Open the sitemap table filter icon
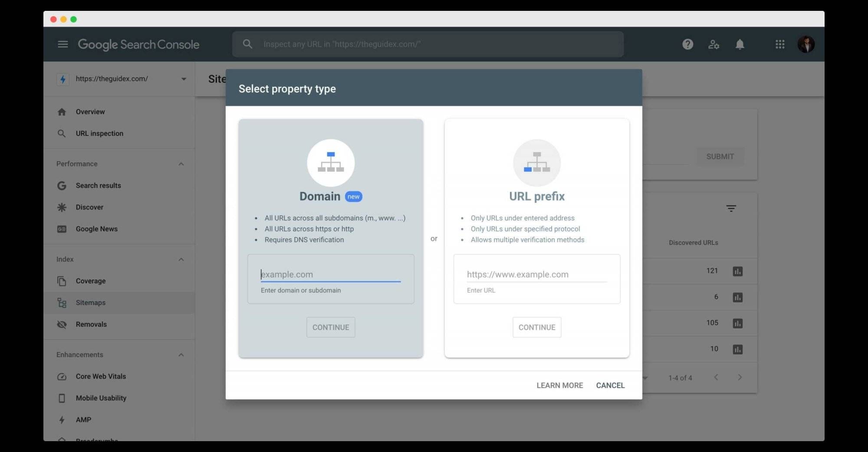The height and width of the screenshot is (452, 868). (x=731, y=209)
